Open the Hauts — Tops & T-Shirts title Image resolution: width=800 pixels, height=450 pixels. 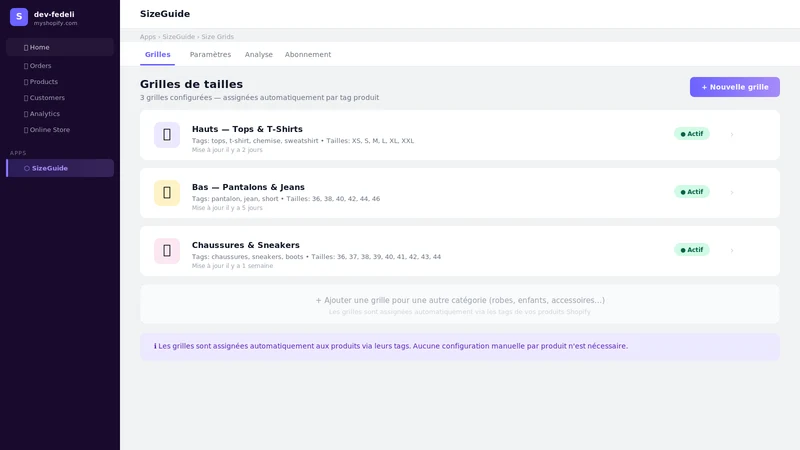pos(247,129)
